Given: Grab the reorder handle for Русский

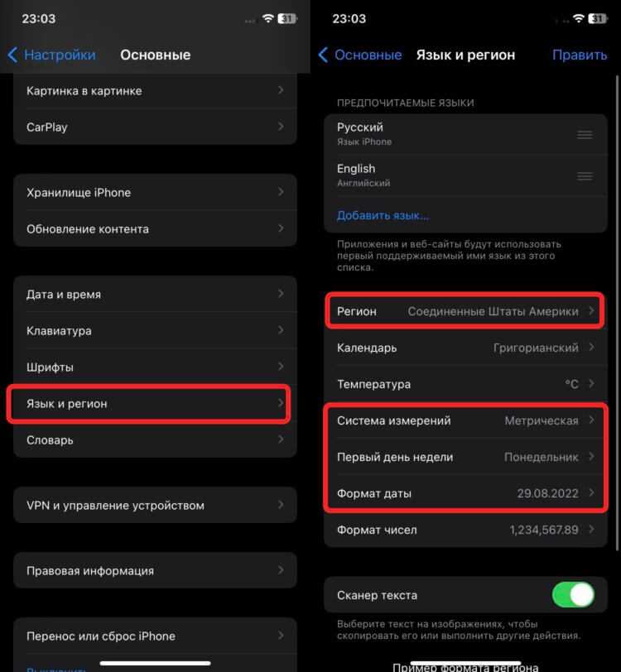Looking at the screenshot, I should click(585, 135).
